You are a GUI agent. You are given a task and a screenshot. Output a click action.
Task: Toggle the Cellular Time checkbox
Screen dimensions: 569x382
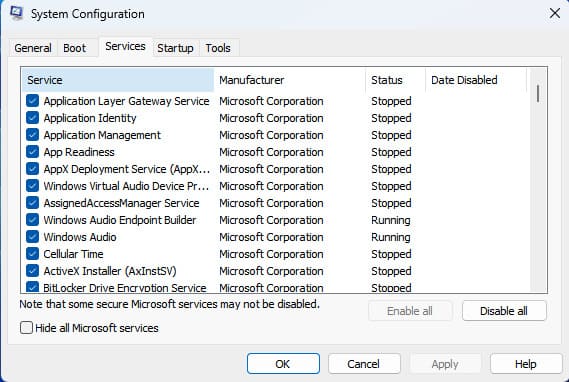(x=32, y=254)
